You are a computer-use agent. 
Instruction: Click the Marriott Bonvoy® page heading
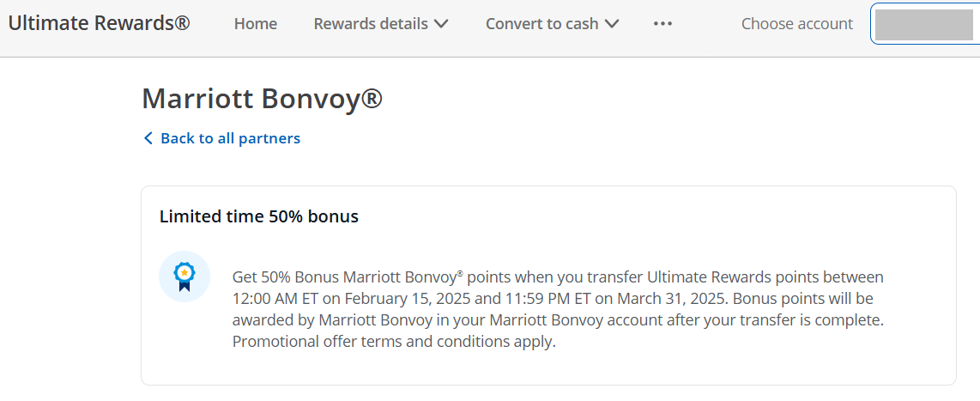click(x=262, y=98)
